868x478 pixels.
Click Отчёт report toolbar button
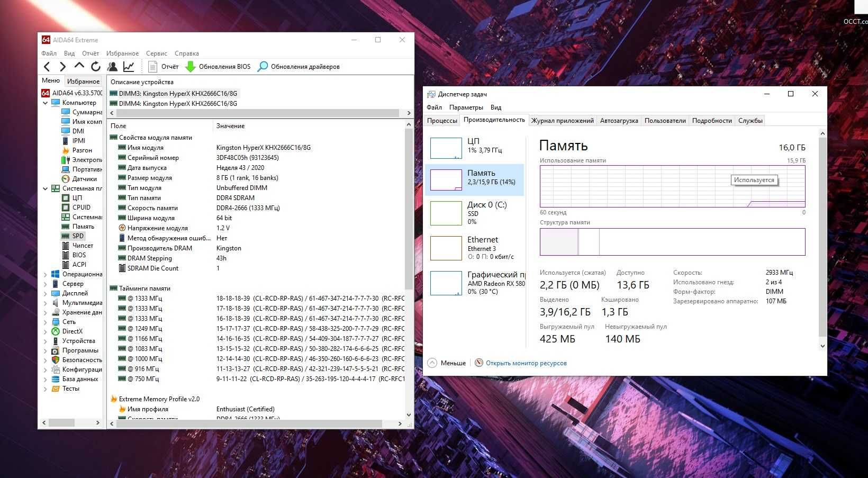[163, 67]
